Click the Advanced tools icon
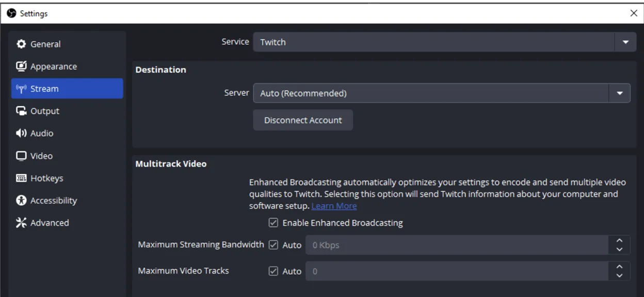The image size is (644, 297). coord(21,223)
